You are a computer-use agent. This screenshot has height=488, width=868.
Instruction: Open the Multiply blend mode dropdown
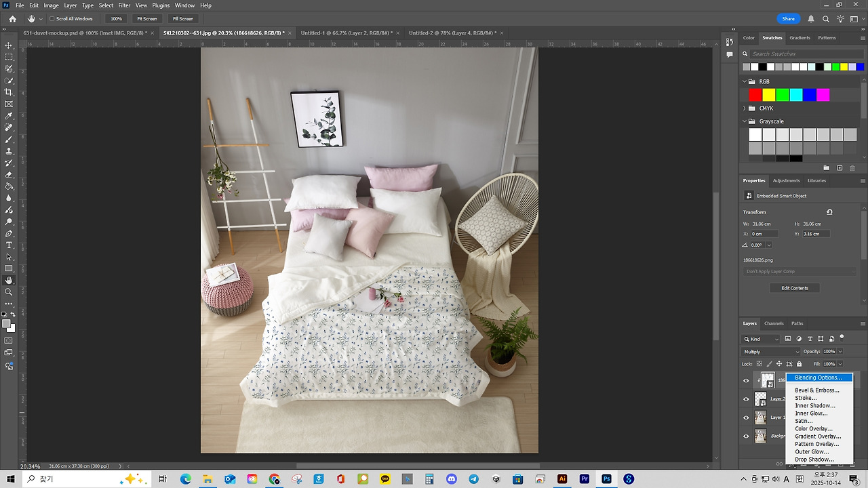770,351
